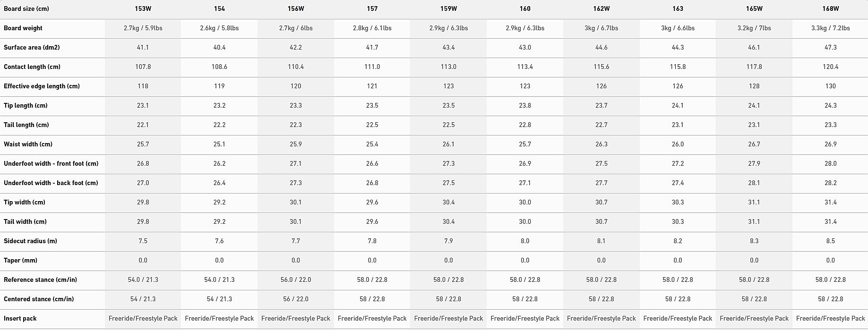Click the Board size (cm) header label
Viewport: 868px width, 330px height.
click(x=26, y=8)
